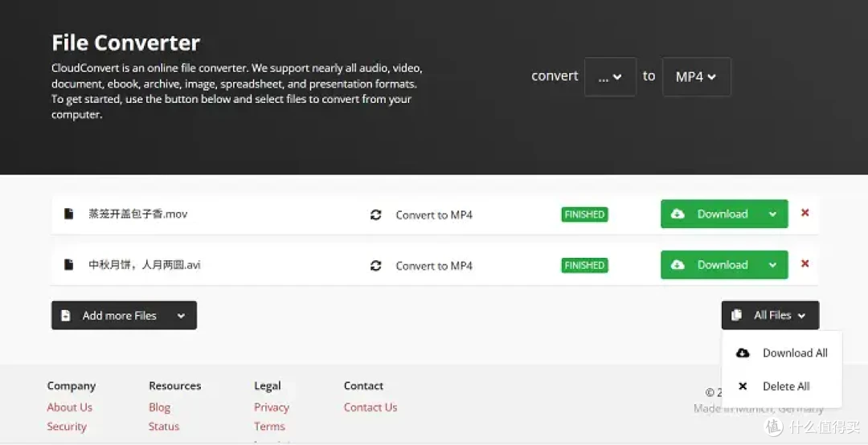Image resolution: width=868 pixels, height=445 pixels.
Task: Open the source format dropdown showing three dots
Action: point(610,77)
